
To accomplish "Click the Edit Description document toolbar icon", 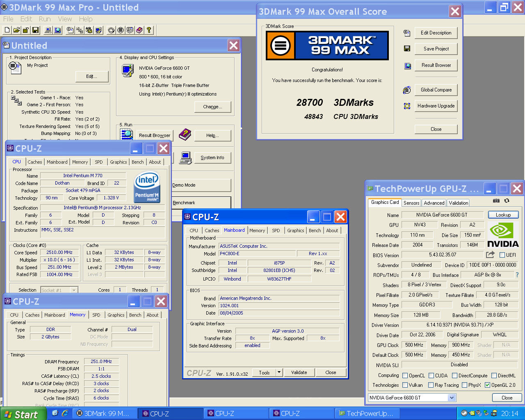I will 70,30.
